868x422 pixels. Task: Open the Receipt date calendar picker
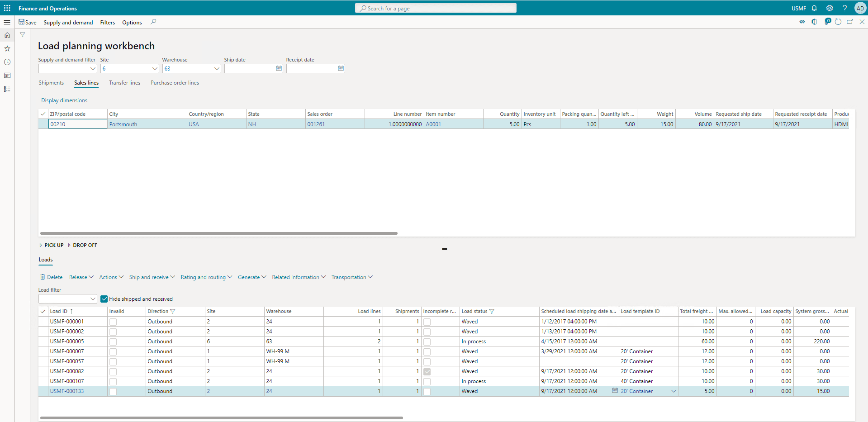click(x=341, y=68)
